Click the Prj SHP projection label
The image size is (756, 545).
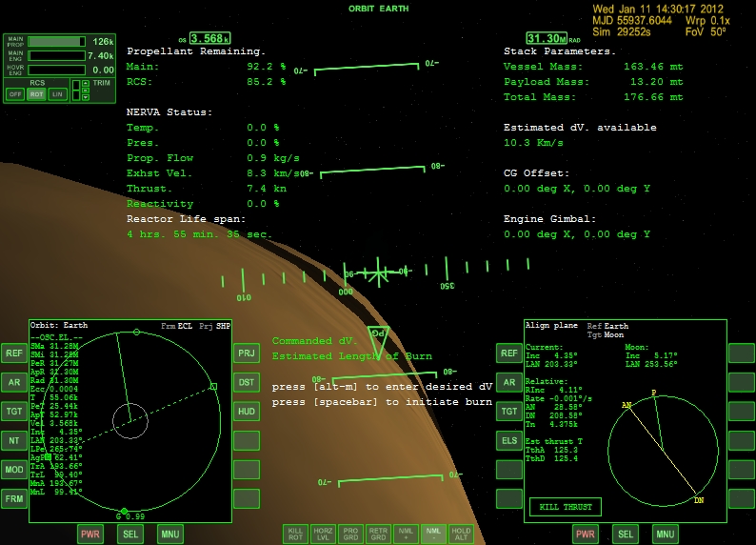coord(214,326)
